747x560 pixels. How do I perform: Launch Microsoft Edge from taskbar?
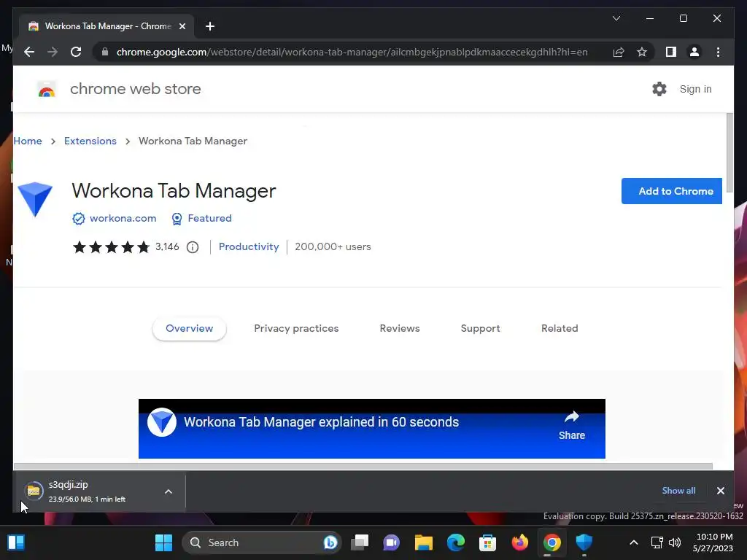(x=455, y=542)
